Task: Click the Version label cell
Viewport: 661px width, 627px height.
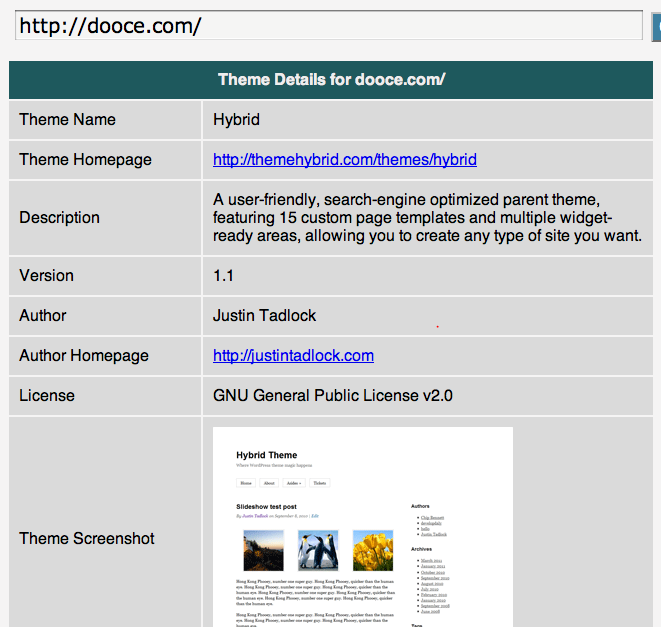Action: coord(105,276)
